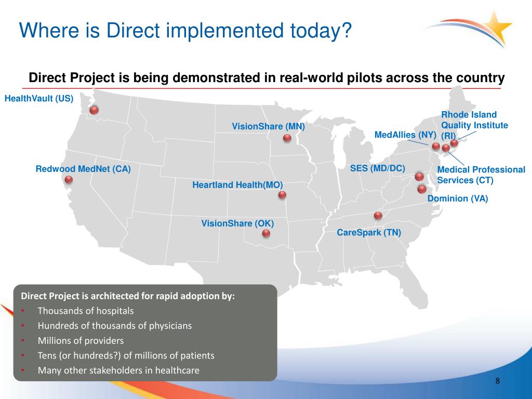Image resolution: width=532 pixels, height=399 pixels.
Task: Click 'Tens (or hundreds?) of millions of patients'
Action: coord(126,355)
